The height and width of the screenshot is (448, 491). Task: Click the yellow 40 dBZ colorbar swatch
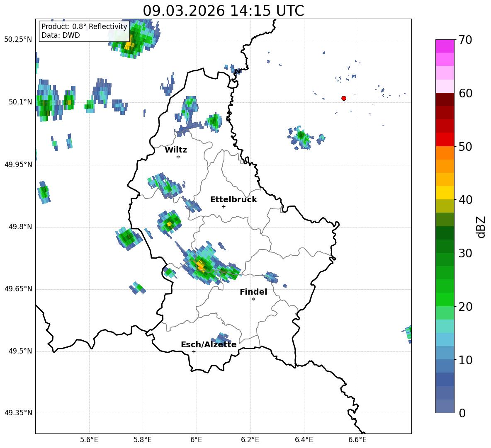pyautogui.click(x=445, y=193)
